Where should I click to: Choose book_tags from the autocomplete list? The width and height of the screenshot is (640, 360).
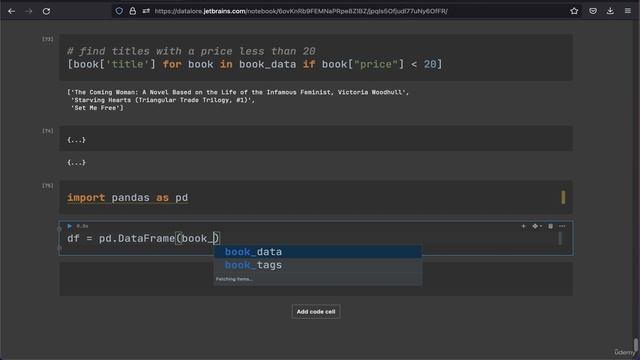click(x=318, y=265)
